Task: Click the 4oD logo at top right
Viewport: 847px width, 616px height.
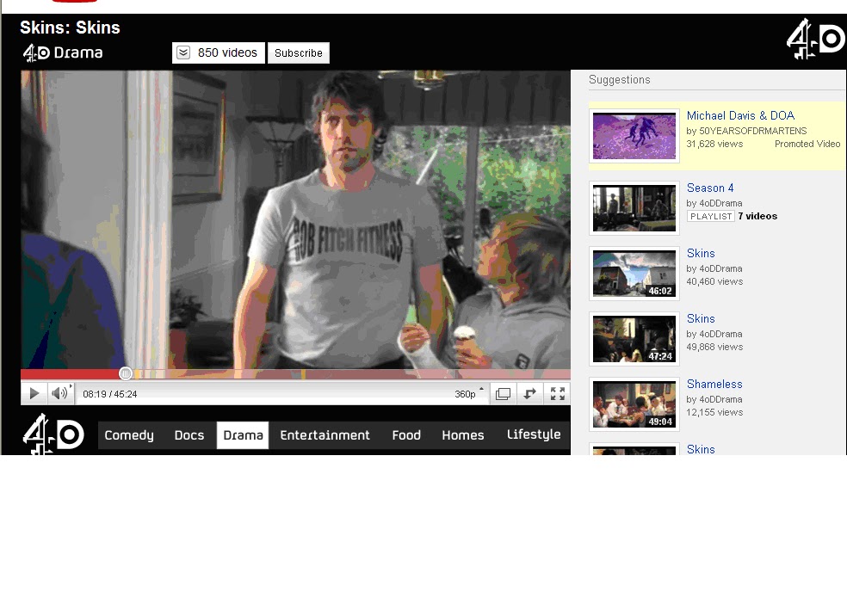Action: click(x=815, y=39)
